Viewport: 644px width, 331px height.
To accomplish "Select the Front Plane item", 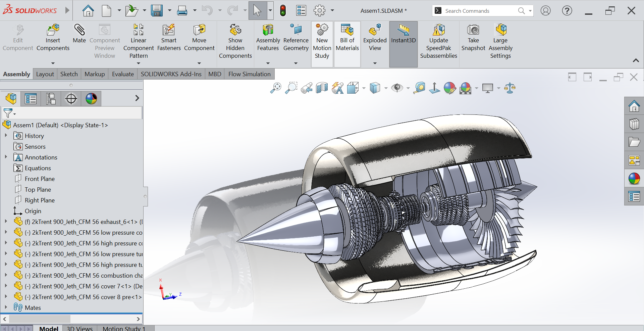I will coord(40,179).
